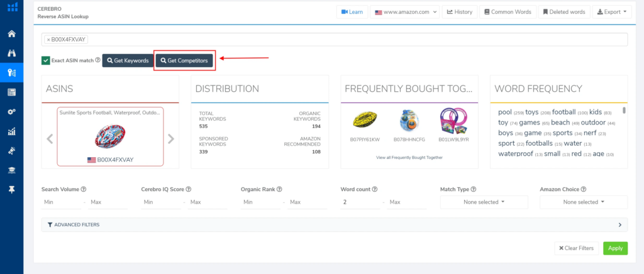
Task: Click the Get Competitors button
Action: click(184, 61)
